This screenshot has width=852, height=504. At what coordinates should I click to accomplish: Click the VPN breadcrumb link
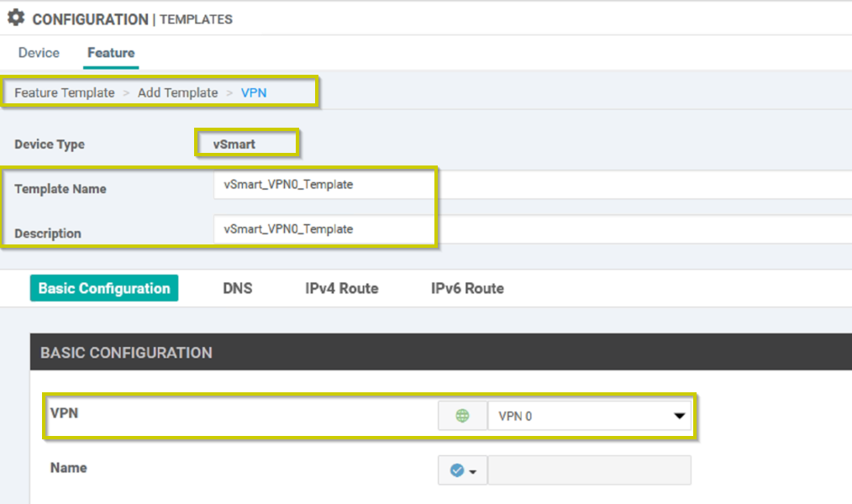point(254,93)
